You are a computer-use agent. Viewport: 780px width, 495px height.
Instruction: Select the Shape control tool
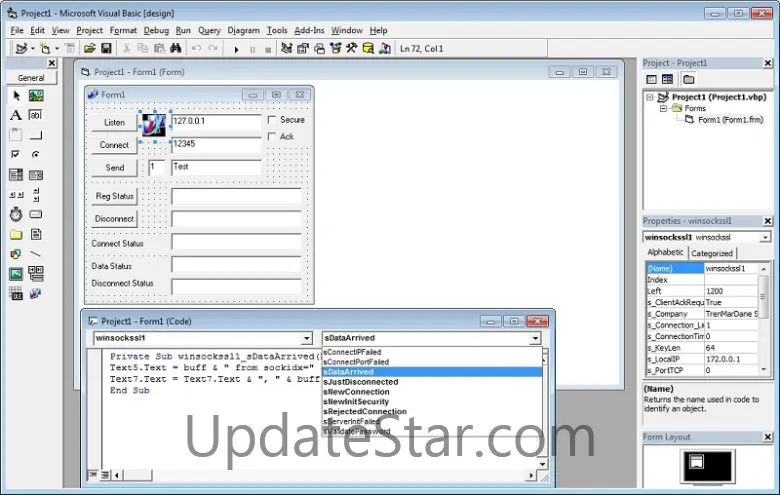click(16, 254)
